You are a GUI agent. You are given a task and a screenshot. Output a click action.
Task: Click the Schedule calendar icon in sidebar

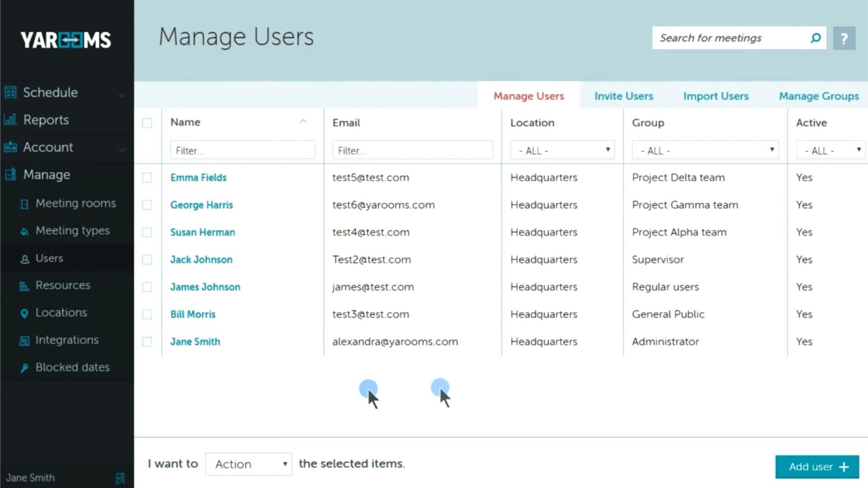(x=10, y=93)
